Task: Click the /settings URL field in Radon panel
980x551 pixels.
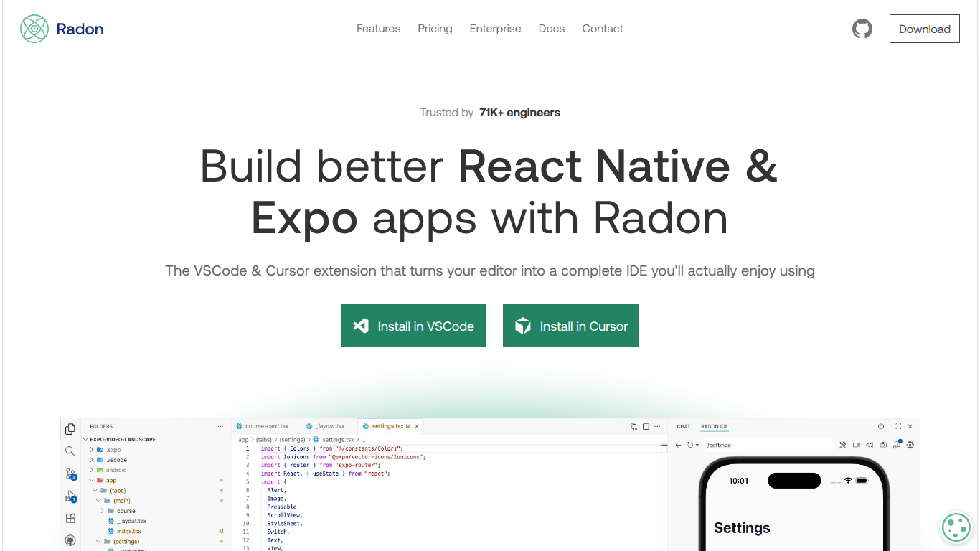Action: tap(768, 445)
